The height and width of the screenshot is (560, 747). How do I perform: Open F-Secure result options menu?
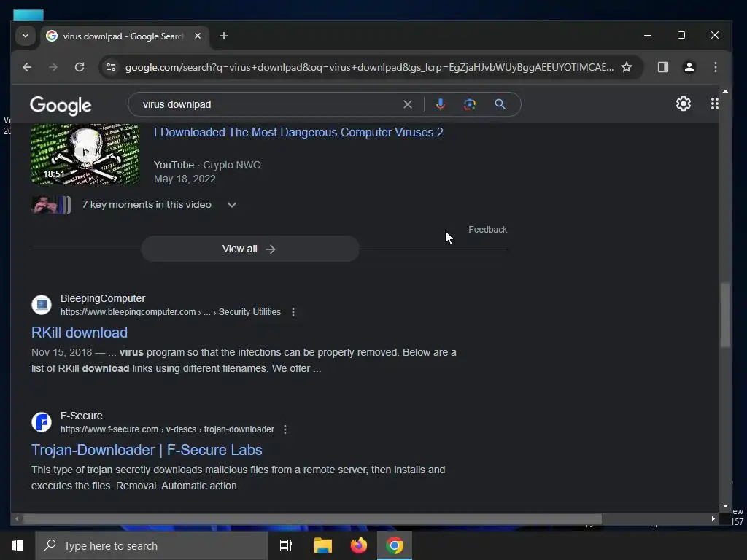[285, 429]
